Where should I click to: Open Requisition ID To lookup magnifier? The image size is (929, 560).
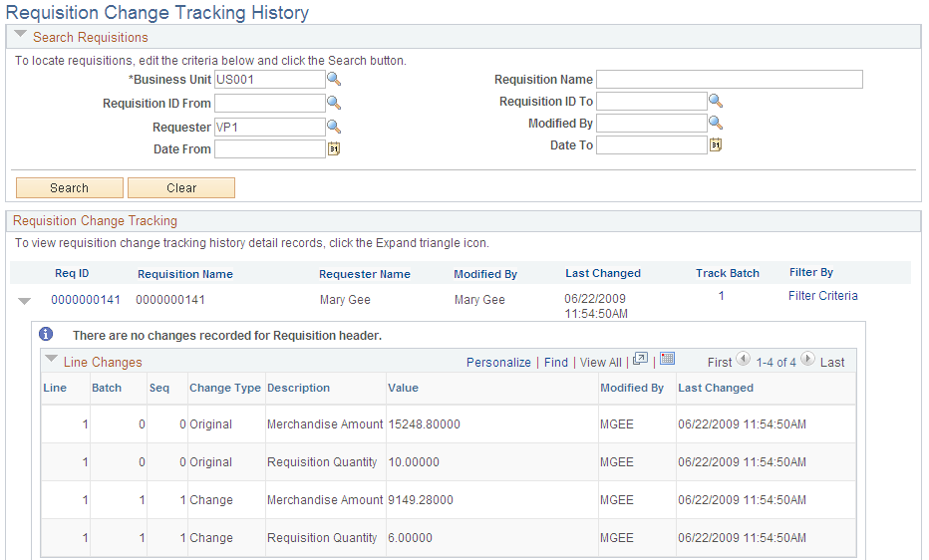click(716, 102)
